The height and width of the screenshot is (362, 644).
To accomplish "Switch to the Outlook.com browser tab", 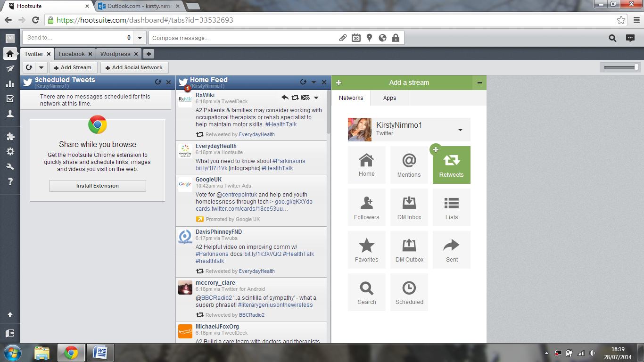I will [x=140, y=6].
